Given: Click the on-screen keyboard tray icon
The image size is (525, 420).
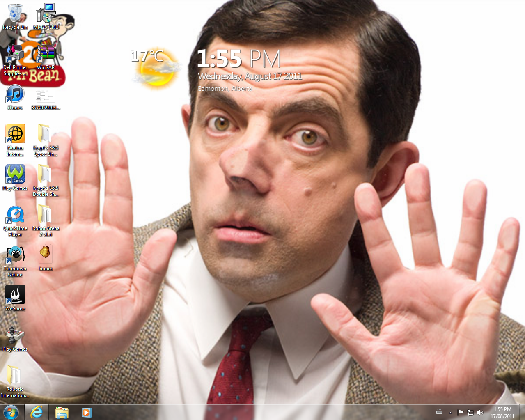Looking at the screenshot, I should [x=439, y=412].
